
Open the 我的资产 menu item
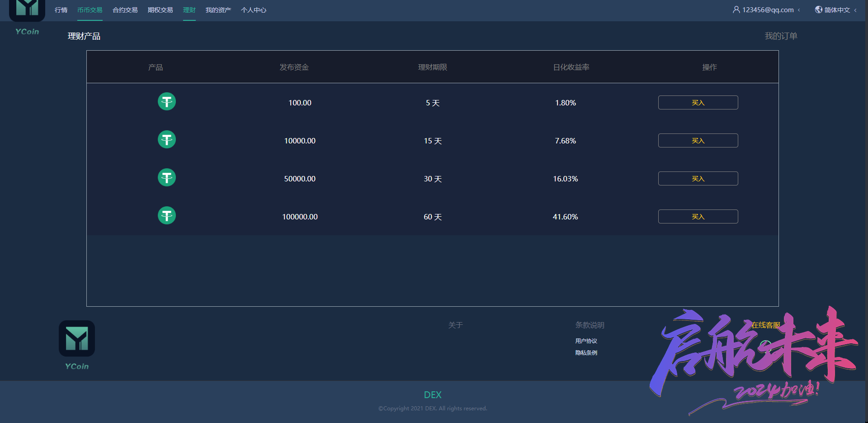[x=218, y=10]
